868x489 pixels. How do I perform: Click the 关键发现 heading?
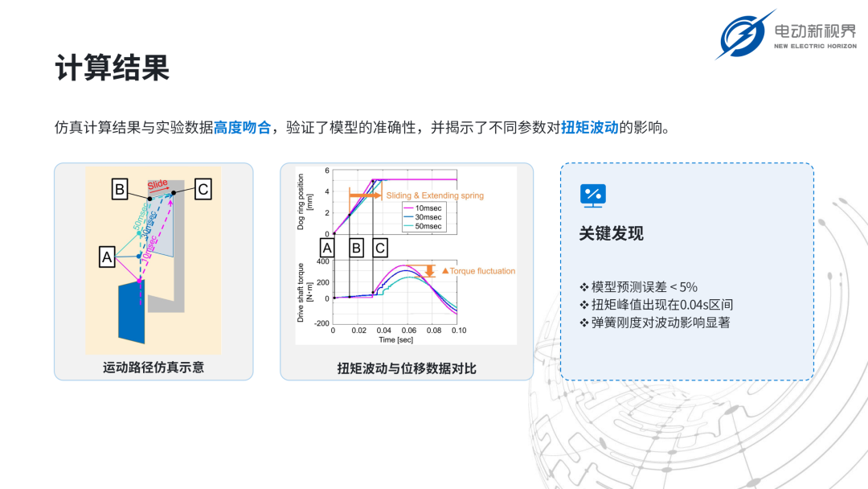click(611, 234)
